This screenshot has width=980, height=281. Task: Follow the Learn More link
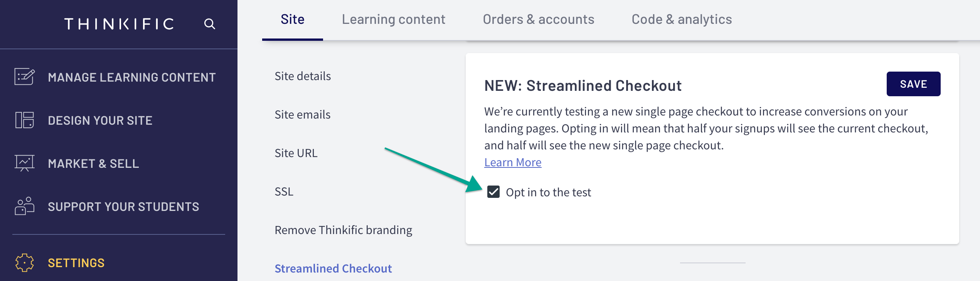click(513, 162)
